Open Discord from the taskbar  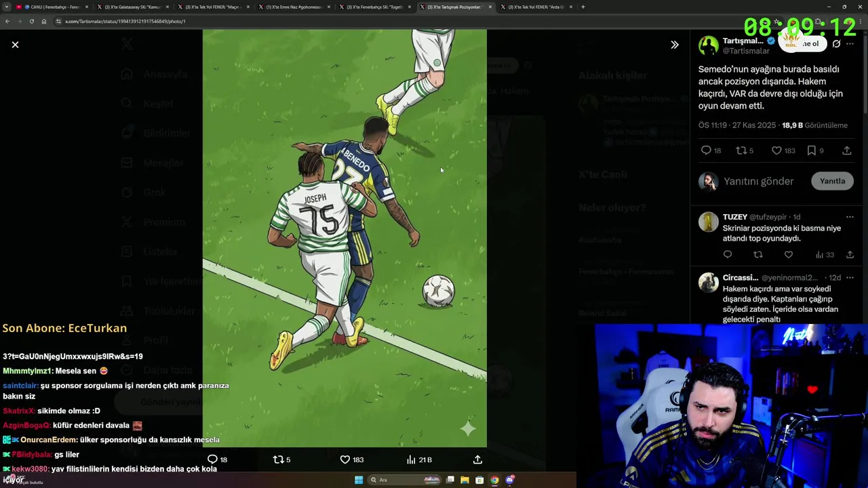[x=510, y=480]
